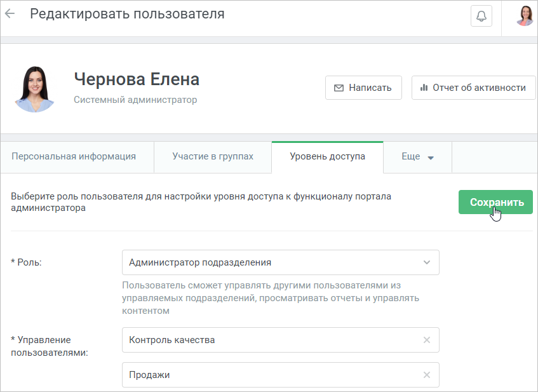Switch to Персональная информация tab

[74, 157]
